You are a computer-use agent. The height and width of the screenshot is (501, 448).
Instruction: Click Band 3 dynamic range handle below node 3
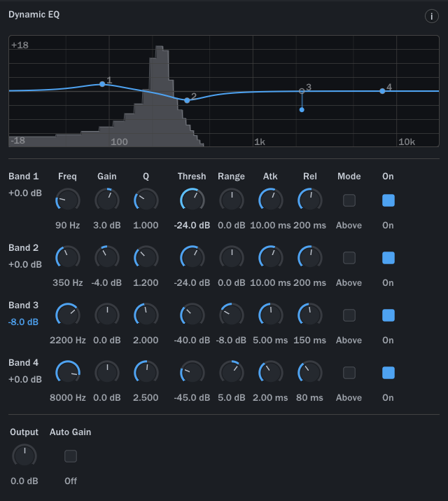(302, 109)
